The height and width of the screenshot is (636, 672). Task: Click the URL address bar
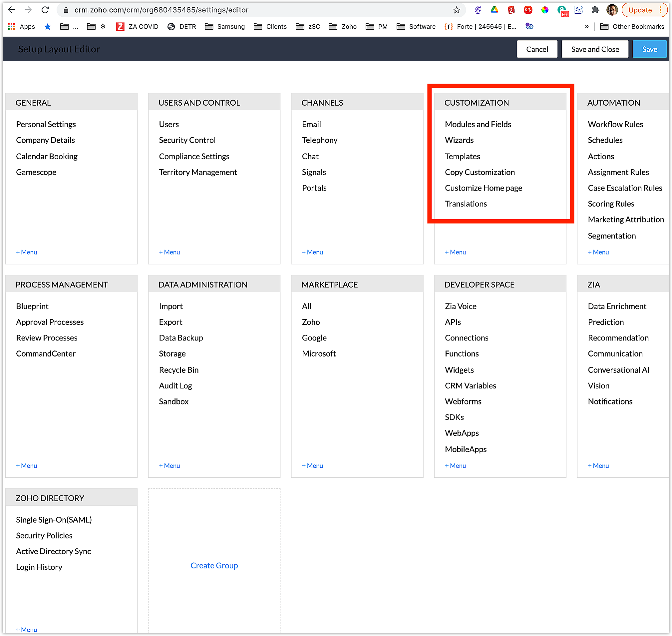257,10
